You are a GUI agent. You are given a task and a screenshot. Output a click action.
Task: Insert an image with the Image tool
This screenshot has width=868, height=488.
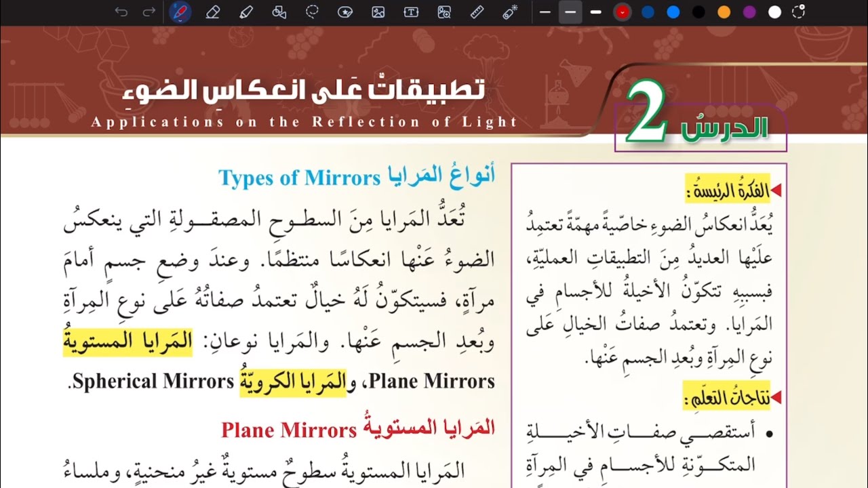tap(378, 12)
